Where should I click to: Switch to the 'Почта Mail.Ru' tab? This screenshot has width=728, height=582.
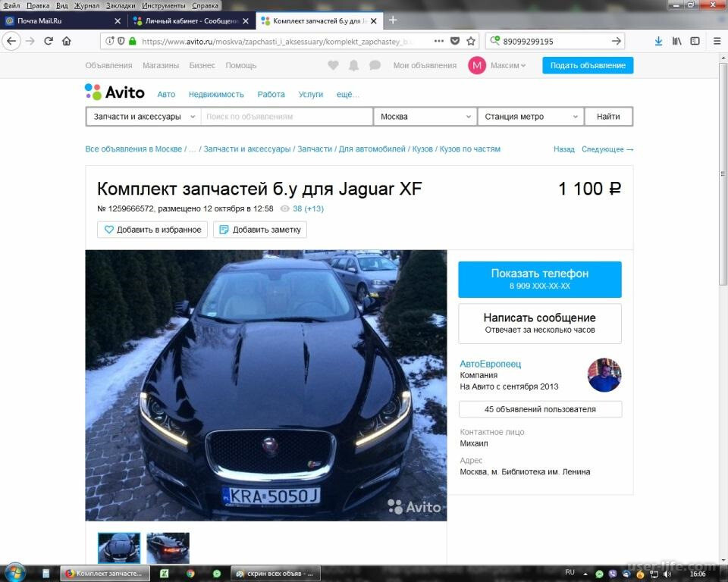tap(59, 20)
